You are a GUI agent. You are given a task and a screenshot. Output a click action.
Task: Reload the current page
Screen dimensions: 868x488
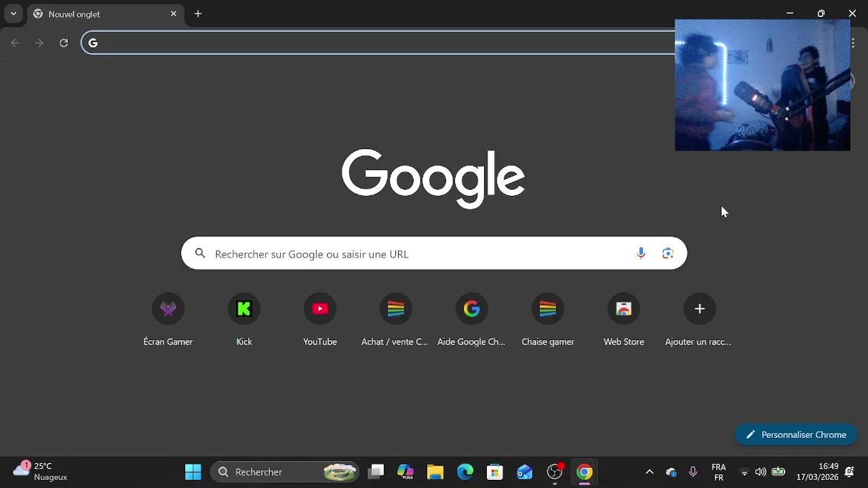(x=64, y=43)
